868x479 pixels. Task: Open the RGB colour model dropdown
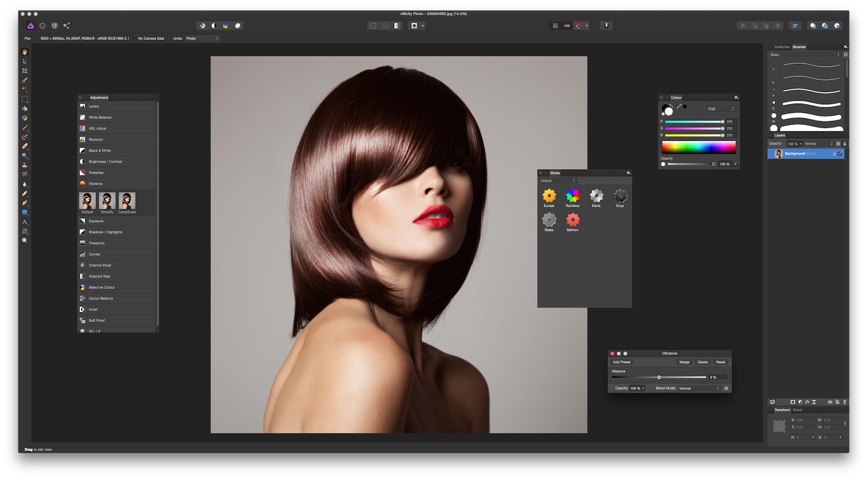pos(720,109)
